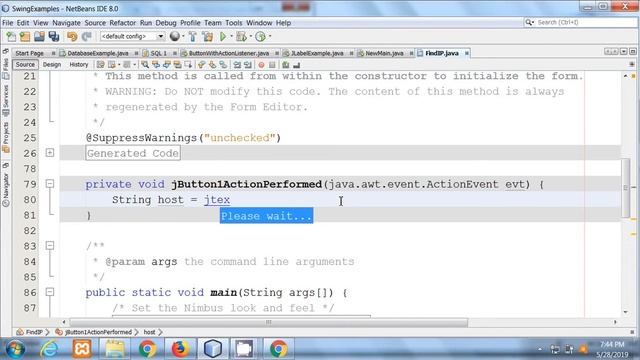Collapse the main method fold on line 86
640x360 pixels.
click(x=50, y=292)
